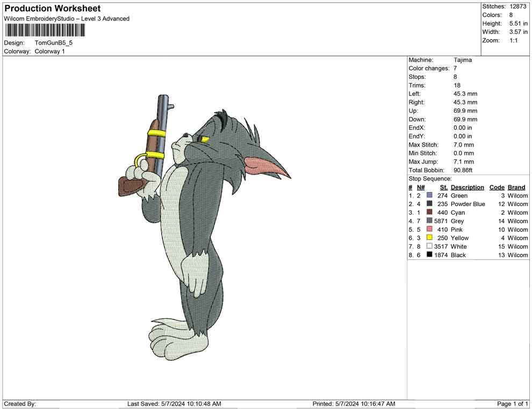Viewport: 532px width, 409px height.
Task: Click the Zoom value '1:1'
Action: [x=514, y=40]
